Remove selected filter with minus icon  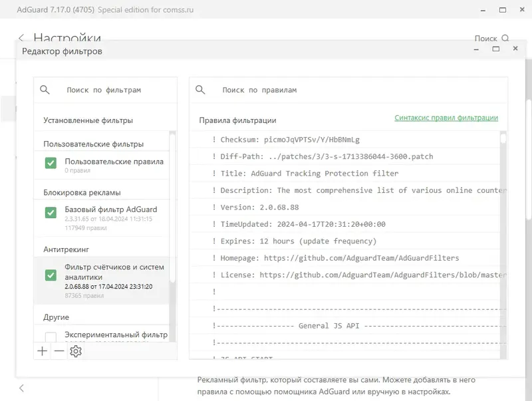coord(59,351)
